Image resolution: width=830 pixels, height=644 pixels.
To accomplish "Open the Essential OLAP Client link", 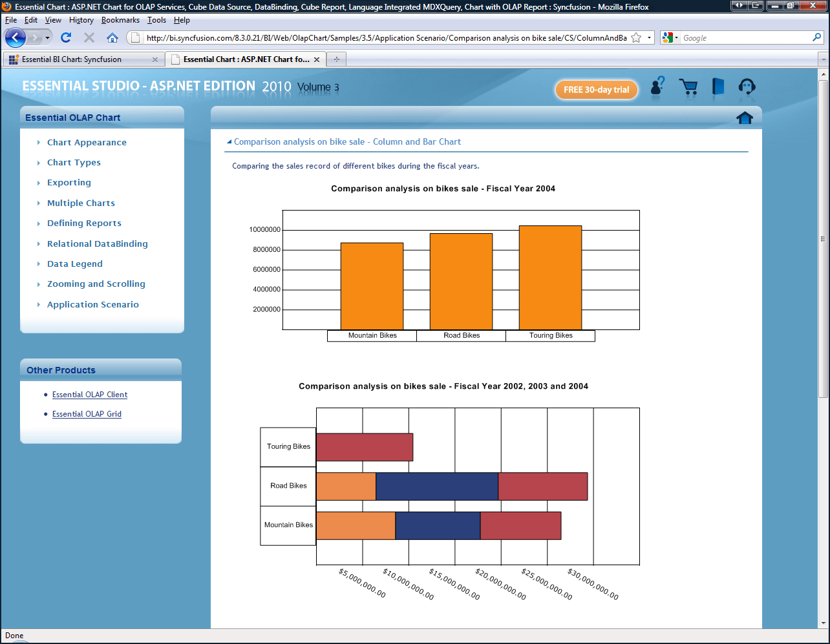I will (89, 394).
